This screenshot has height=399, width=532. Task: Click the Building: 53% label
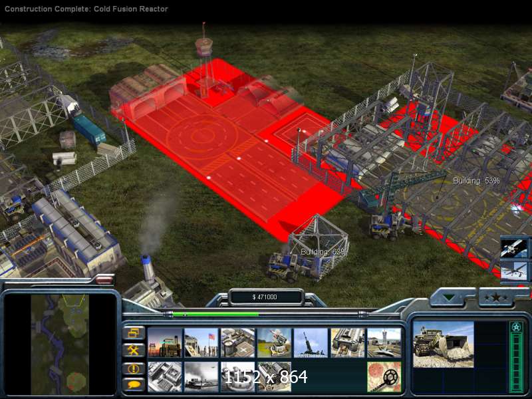(476, 181)
